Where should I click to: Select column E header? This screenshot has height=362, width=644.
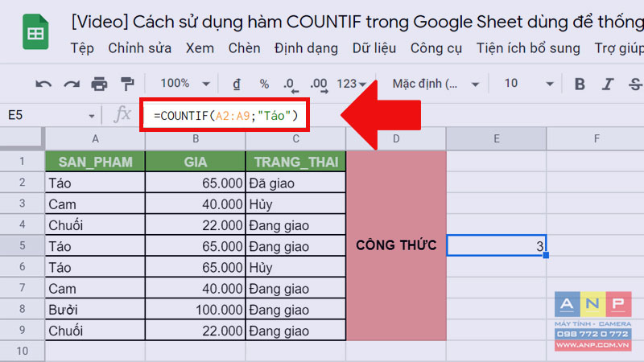497,138
